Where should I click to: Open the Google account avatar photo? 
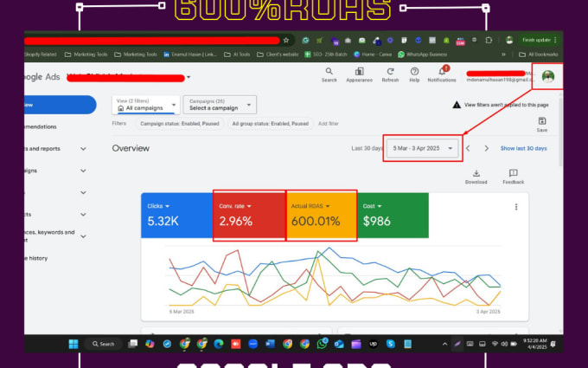click(x=548, y=76)
